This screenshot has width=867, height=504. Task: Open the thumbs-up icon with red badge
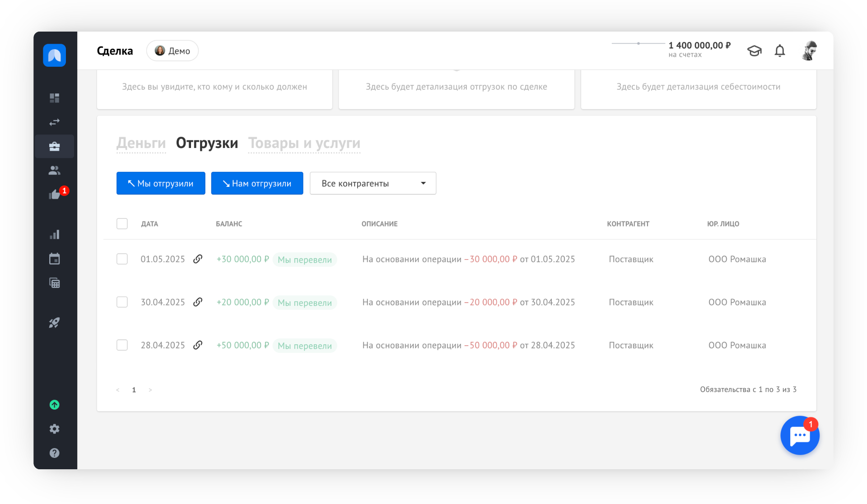(55, 194)
